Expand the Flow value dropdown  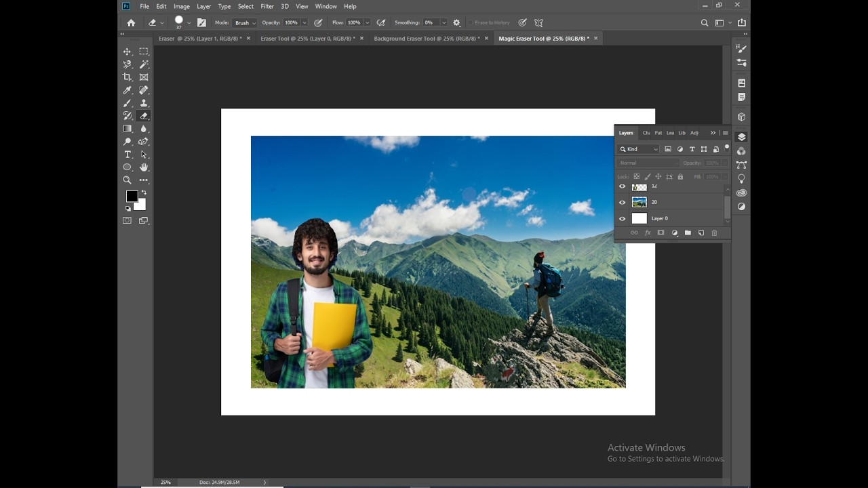[367, 22]
